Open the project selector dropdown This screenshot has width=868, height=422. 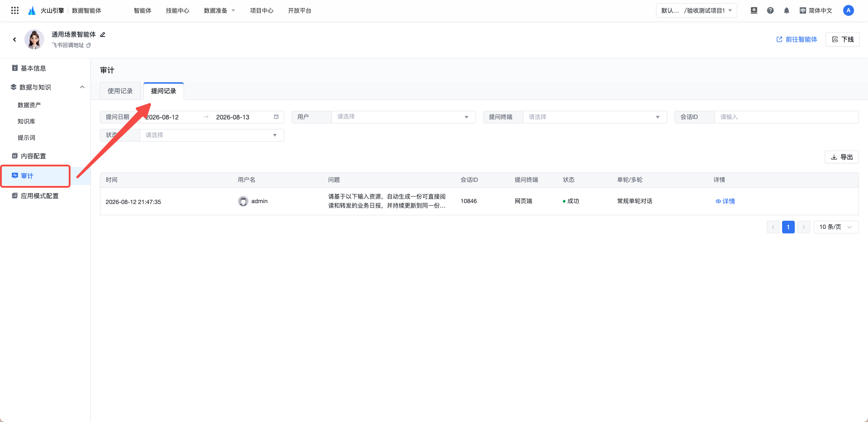[697, 10]
